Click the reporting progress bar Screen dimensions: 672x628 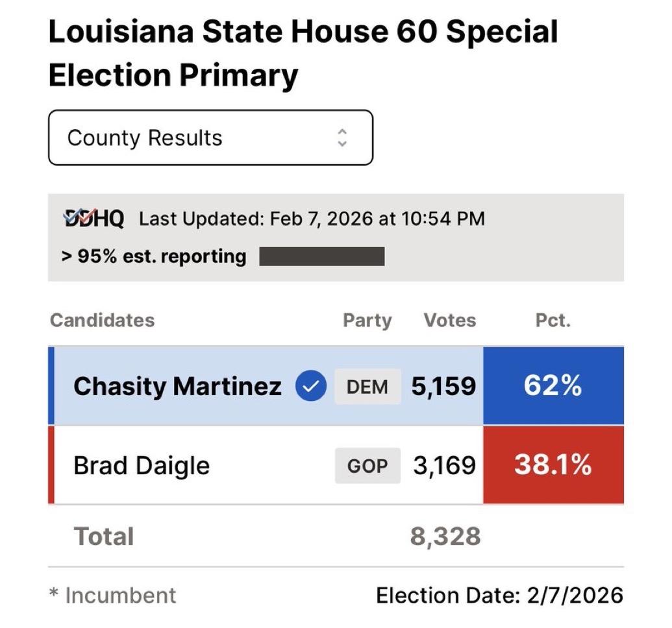(321, 256)
